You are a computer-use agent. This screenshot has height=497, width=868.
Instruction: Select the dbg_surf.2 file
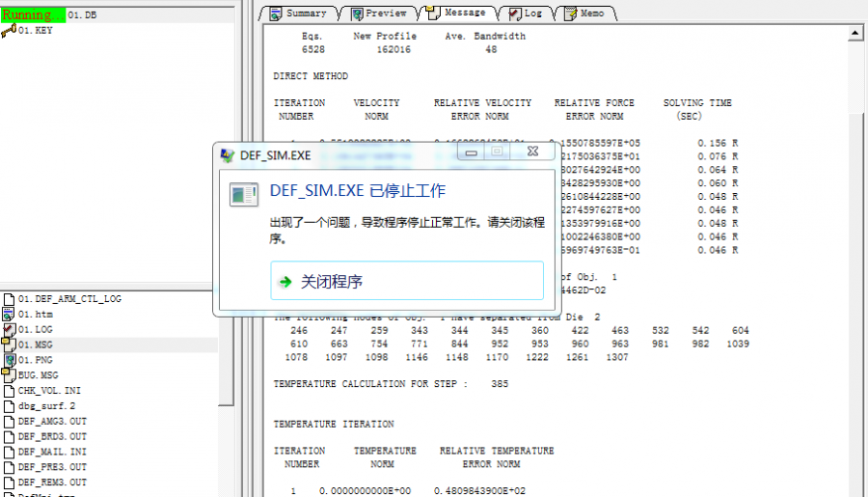pos(46,406)
